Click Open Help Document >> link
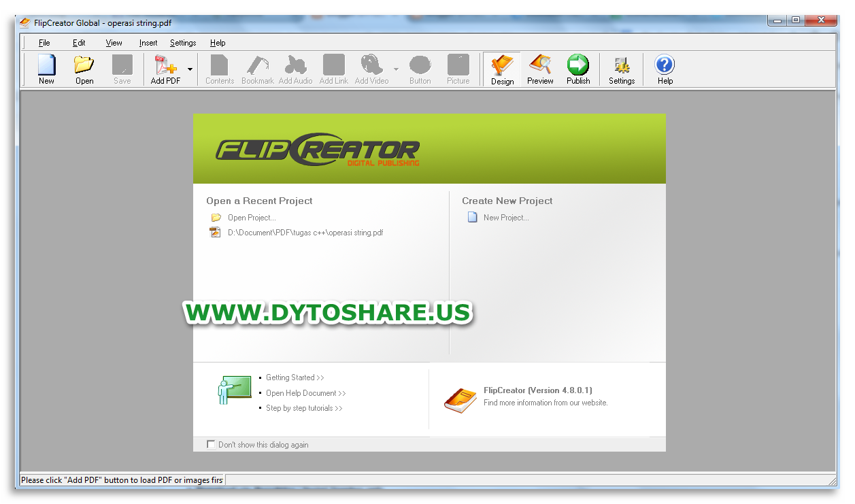 (305, 393)
